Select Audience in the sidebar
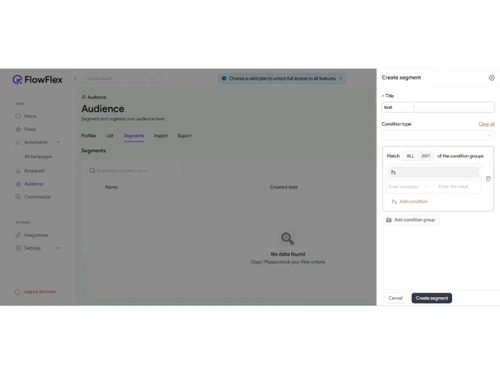The width and height of the screenshot is (500, 375). click(33, 184)
